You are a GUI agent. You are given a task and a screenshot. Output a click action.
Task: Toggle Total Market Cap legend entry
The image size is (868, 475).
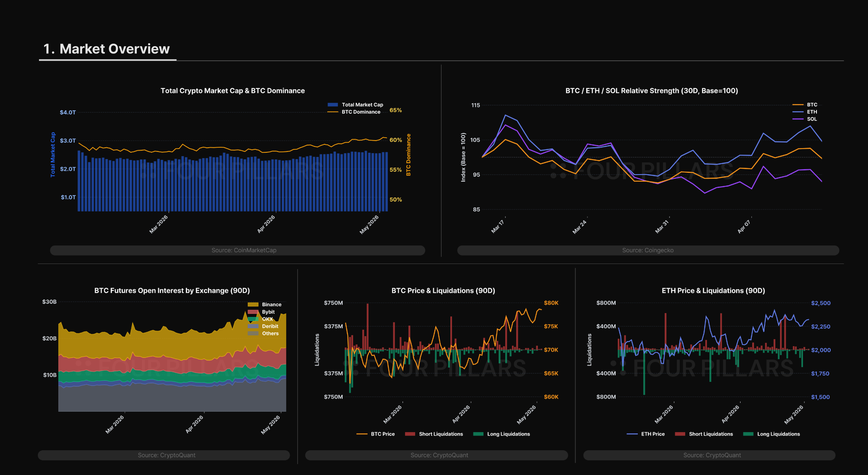[x=355, y=104]
